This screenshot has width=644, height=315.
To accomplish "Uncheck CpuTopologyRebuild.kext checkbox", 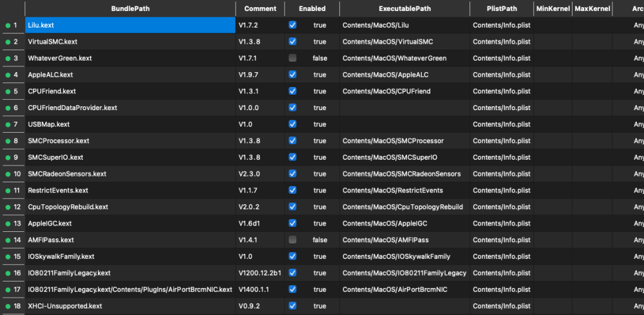I will [x=292, y=207].
